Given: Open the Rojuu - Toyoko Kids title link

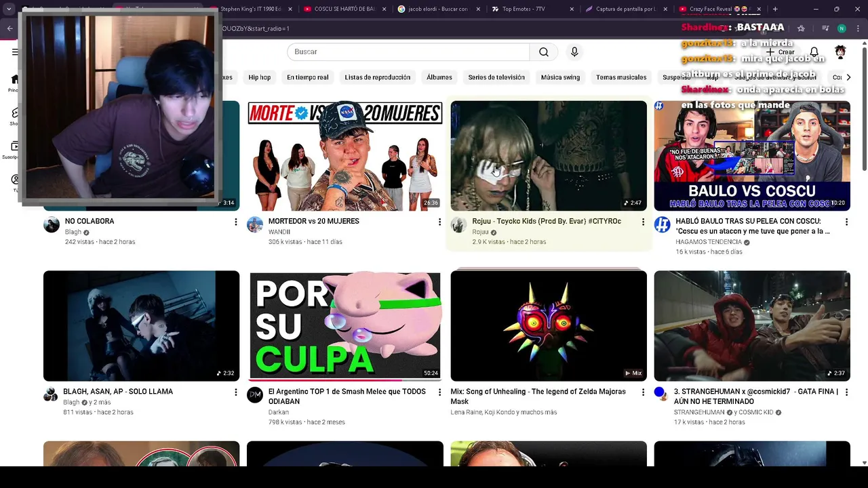Looking at the screenshot, I should click(547, 222).
